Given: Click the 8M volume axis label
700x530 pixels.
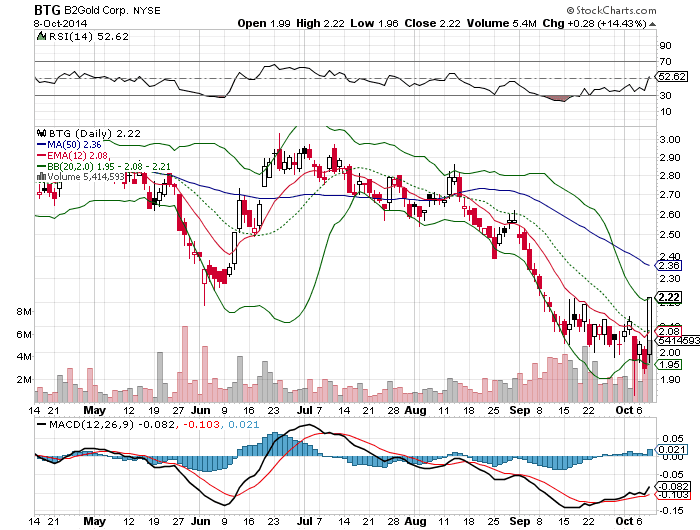Looking at the screenshot, I should click(x=24, y=311).
